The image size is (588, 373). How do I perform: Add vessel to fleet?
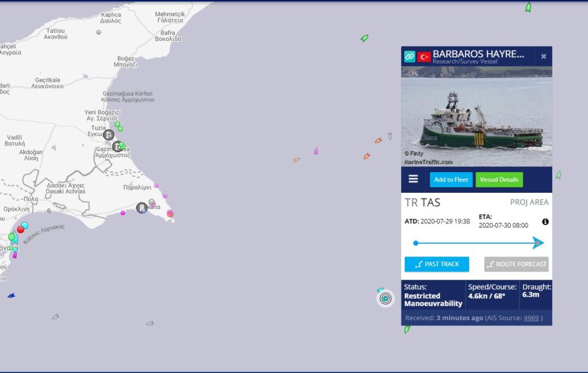point(451,180)
